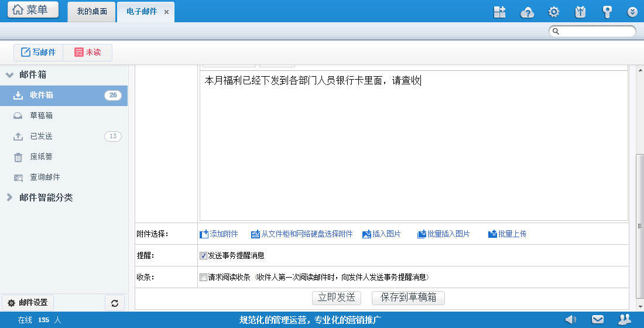644x328 pixels.
Task: Collapse the 邮件箱 section
Action: pos(9,75)
